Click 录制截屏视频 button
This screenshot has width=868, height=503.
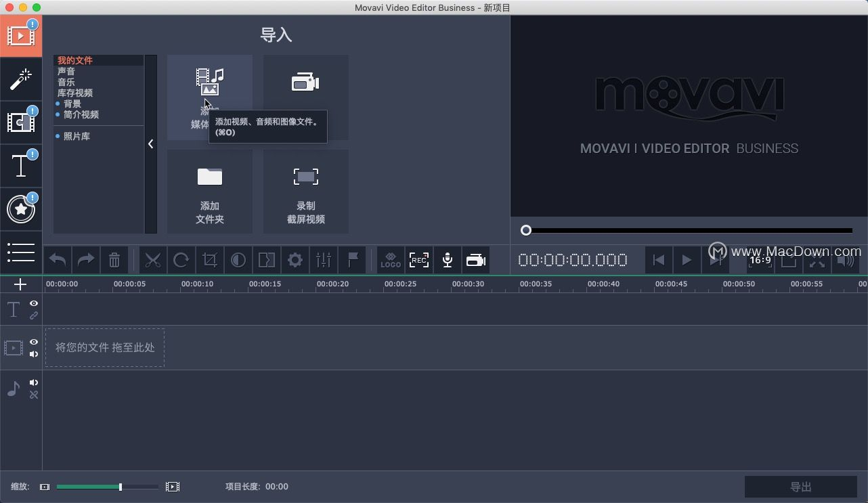[x=306, y=192]
